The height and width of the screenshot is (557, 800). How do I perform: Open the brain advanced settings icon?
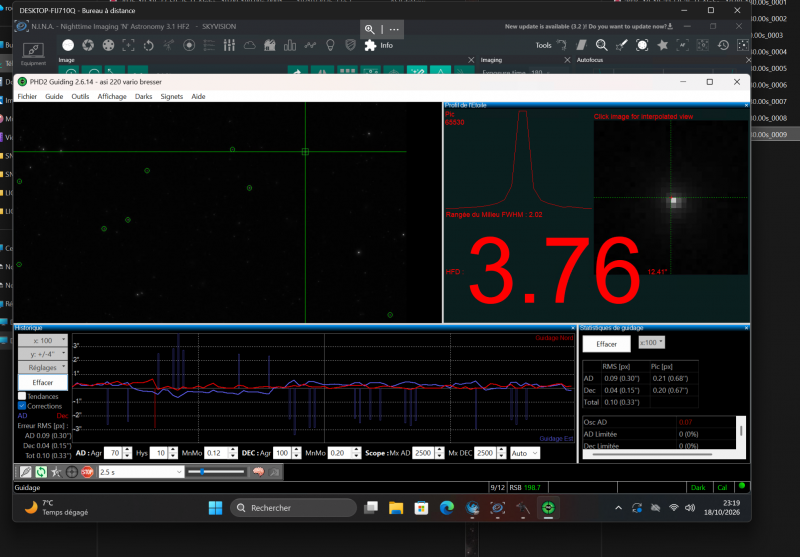(258, 472)
